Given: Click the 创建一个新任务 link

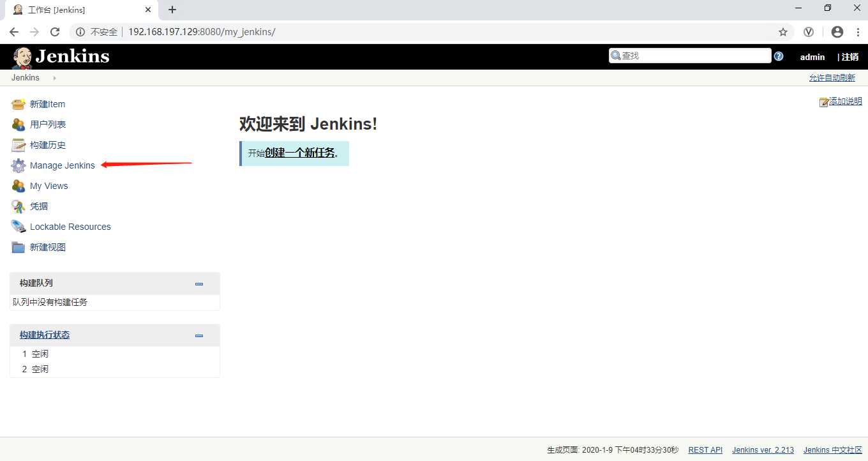Looking at the screenshot, I should click(x=300, y=153).
